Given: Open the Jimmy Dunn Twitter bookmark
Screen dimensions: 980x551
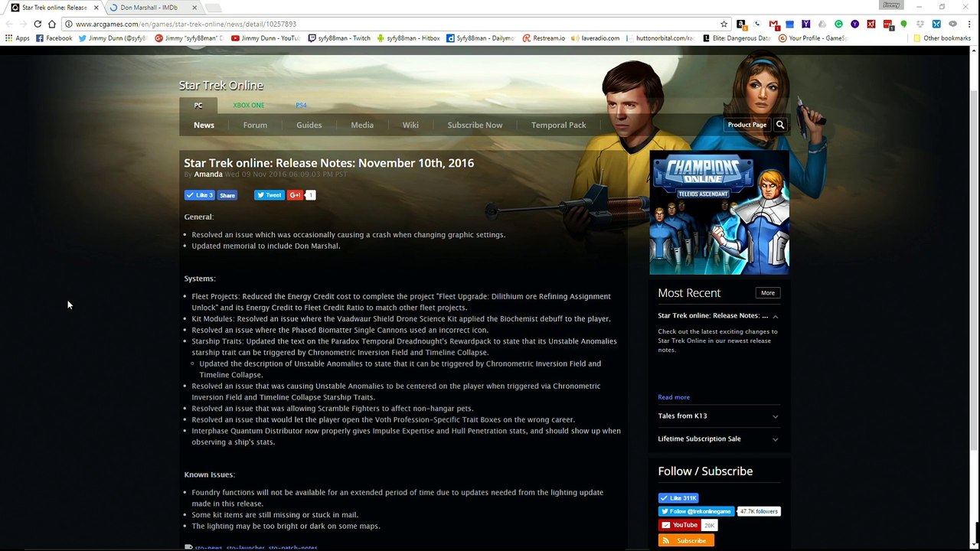Looking at the screenshot, I should 113,38.
